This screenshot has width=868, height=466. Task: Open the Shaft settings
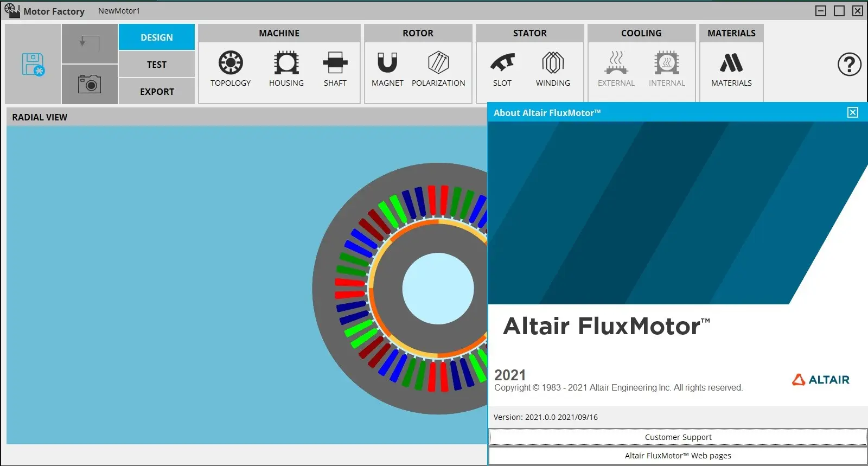click(x=335, y=69)
